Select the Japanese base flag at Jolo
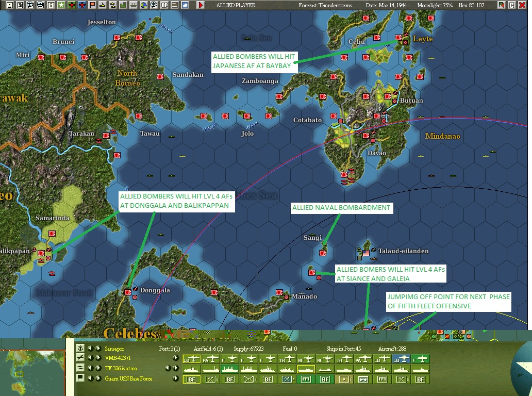532x396 pixels. click(x=247, y=116)
